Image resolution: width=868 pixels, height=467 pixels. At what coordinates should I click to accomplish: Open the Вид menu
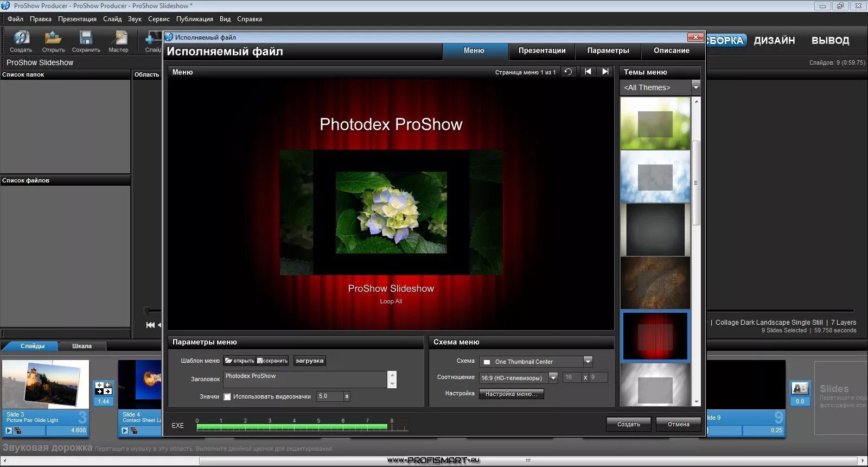[x=225, y=19]
